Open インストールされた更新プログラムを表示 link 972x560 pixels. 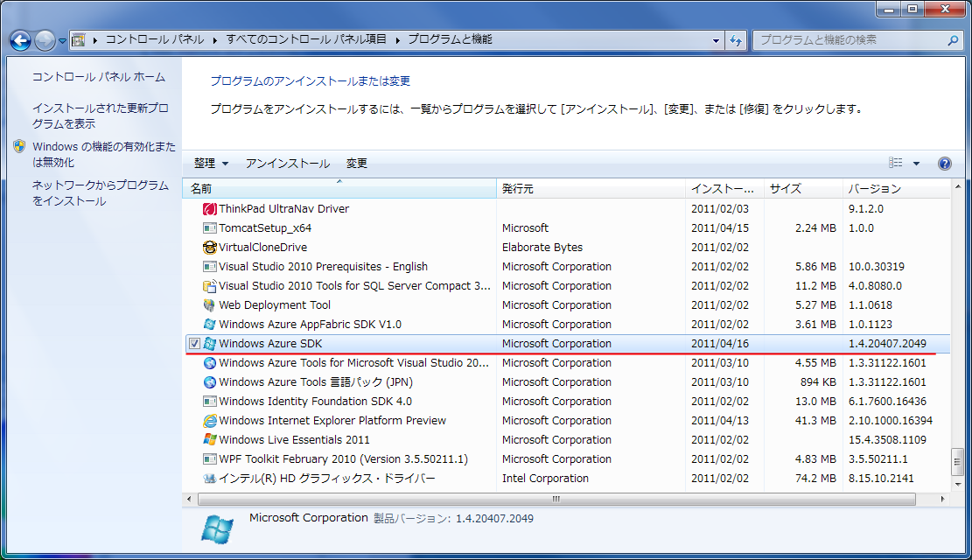tap(101, 116)
